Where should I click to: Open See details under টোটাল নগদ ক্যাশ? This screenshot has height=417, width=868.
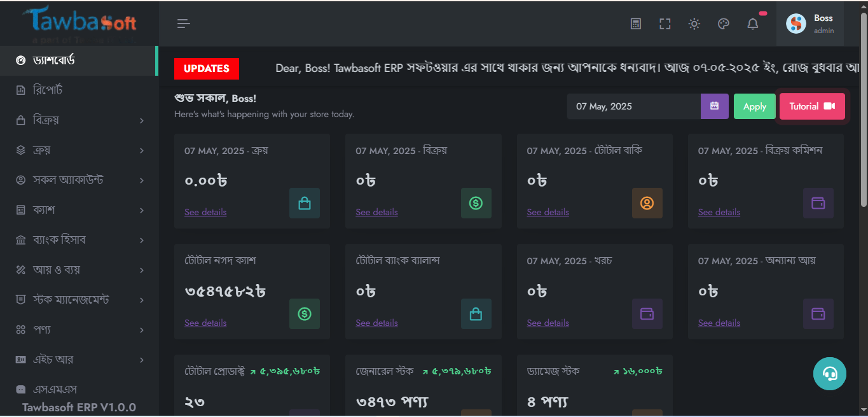click(x=205, y=323)
